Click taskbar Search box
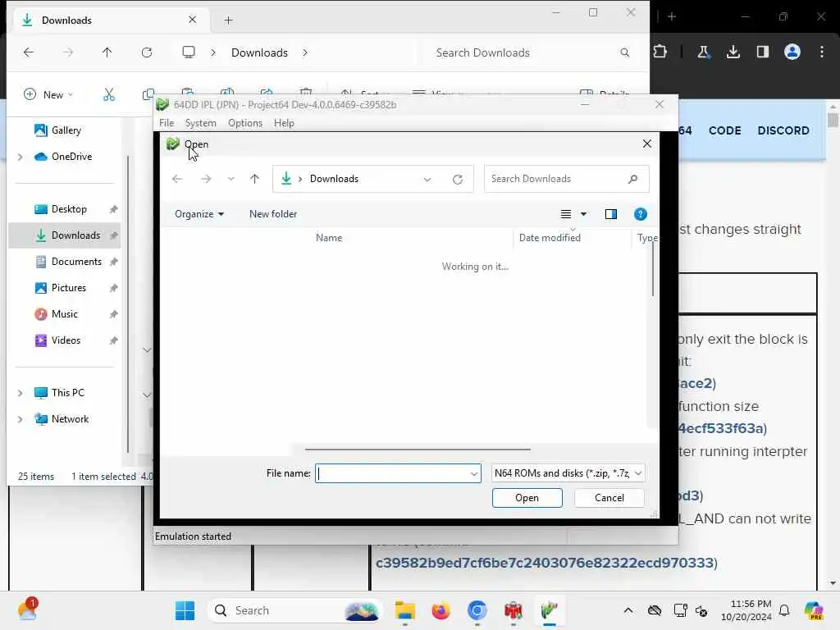The image size is (840, 630). [x=294, y=610]
